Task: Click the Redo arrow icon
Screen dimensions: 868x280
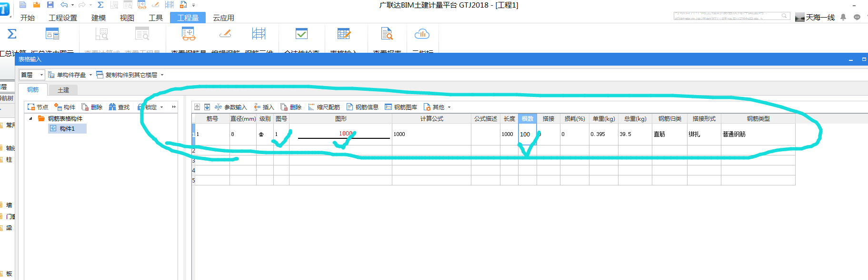Action: point(82,5)
